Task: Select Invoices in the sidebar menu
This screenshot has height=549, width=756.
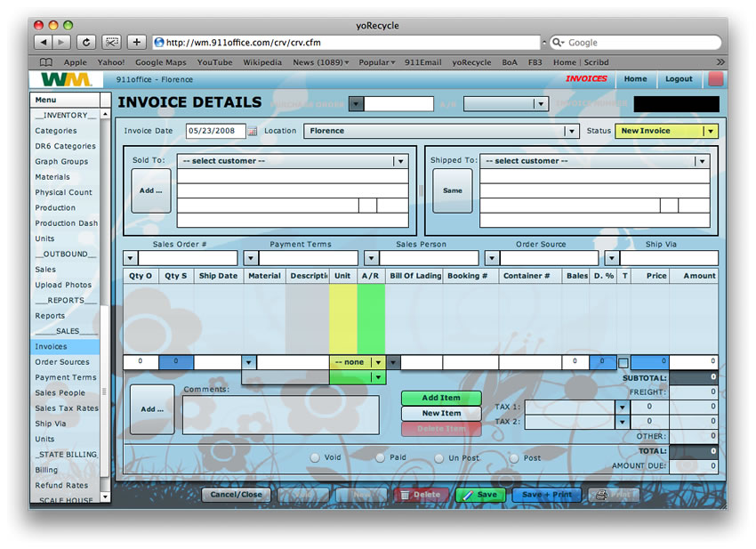Action: (52, 346)
